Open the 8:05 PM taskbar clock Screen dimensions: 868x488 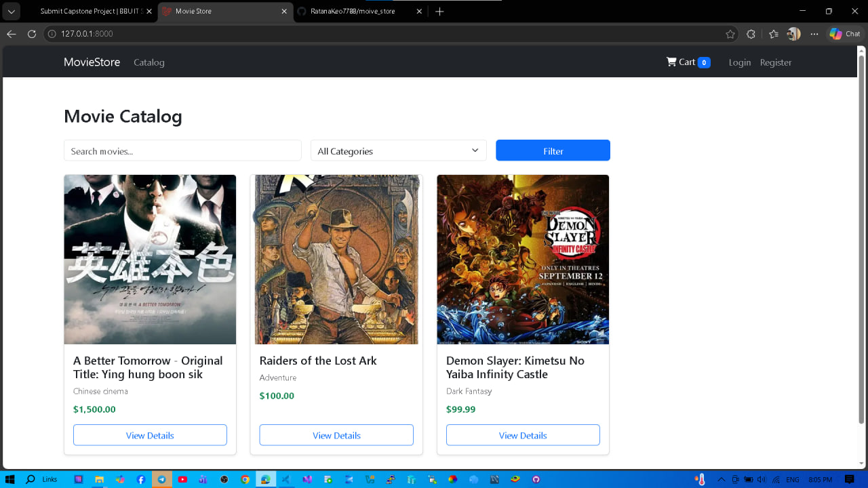pyautogui.click(x=820, y=479)
